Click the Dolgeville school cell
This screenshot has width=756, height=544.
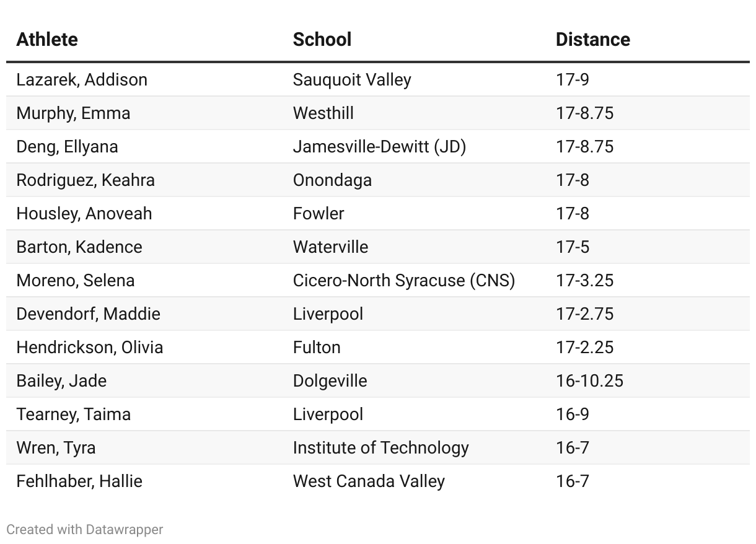330,381
